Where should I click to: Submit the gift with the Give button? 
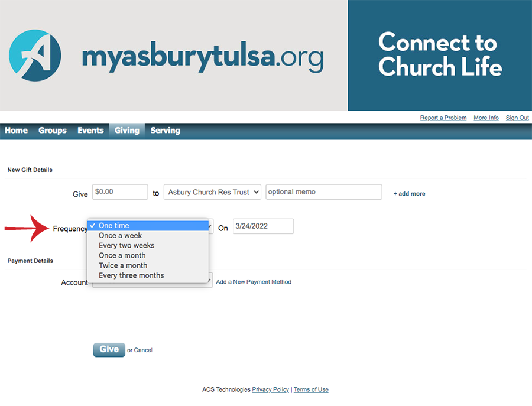coord(109,350)
